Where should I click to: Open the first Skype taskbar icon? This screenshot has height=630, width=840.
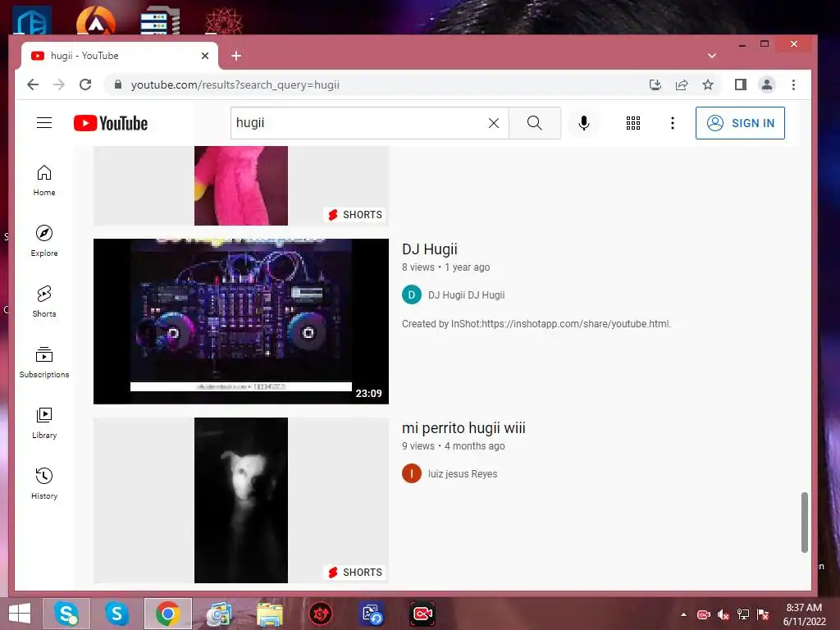[x=66, y=614]
